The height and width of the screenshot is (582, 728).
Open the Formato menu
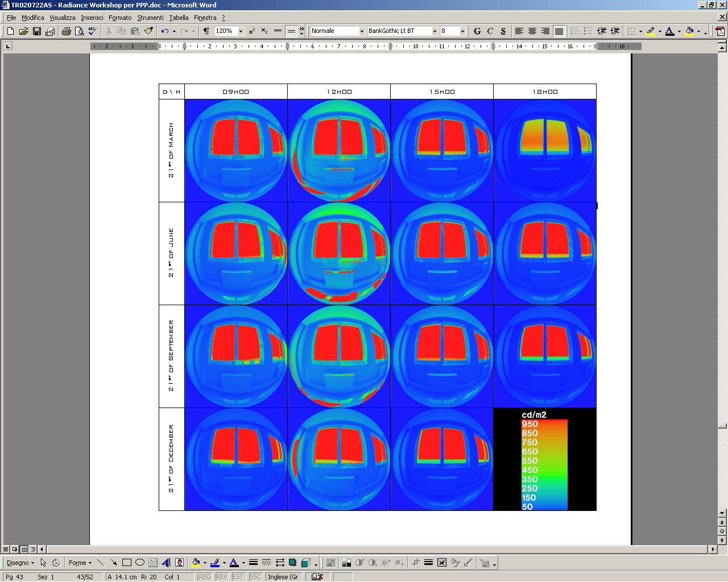(x=120, y=18)
